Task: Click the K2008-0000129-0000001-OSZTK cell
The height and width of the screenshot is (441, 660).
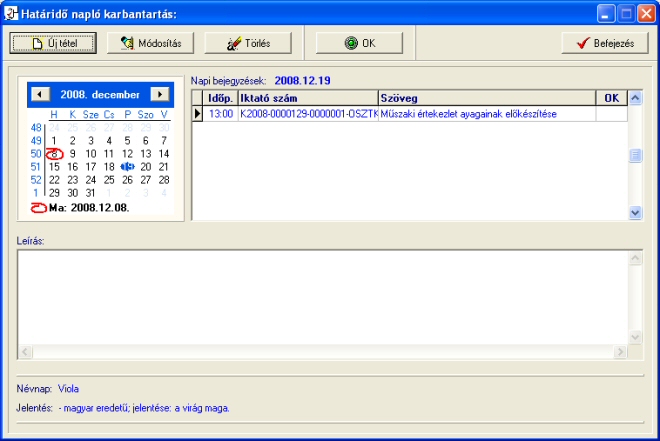Action: pos(309,114)
